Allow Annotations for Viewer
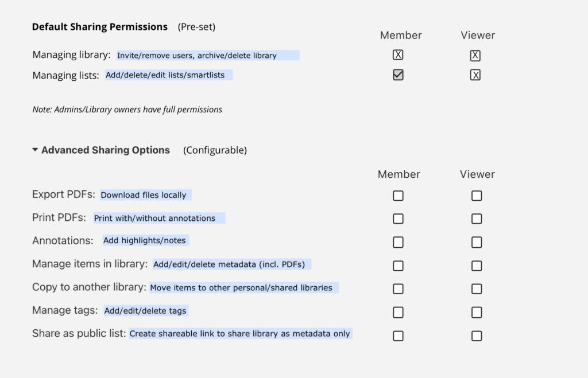This screenshot has height=378, width=588. (x=477, y=242)
